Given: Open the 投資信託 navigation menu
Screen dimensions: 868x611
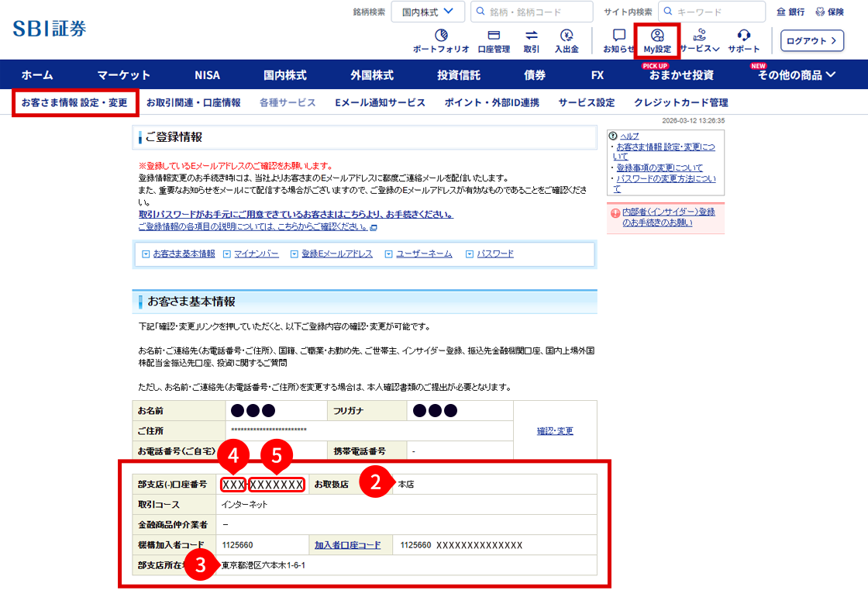Looking at the screenshot, I should click(x=458, y=75).
